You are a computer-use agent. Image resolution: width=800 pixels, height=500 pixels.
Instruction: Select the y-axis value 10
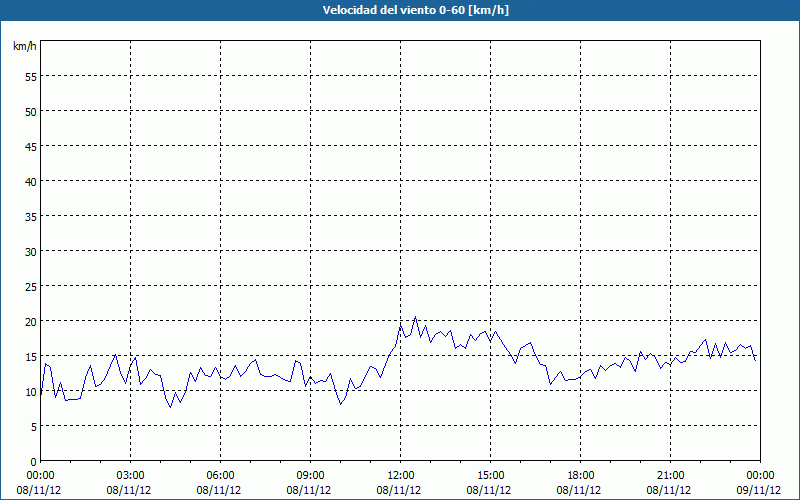tap(31, 392)
